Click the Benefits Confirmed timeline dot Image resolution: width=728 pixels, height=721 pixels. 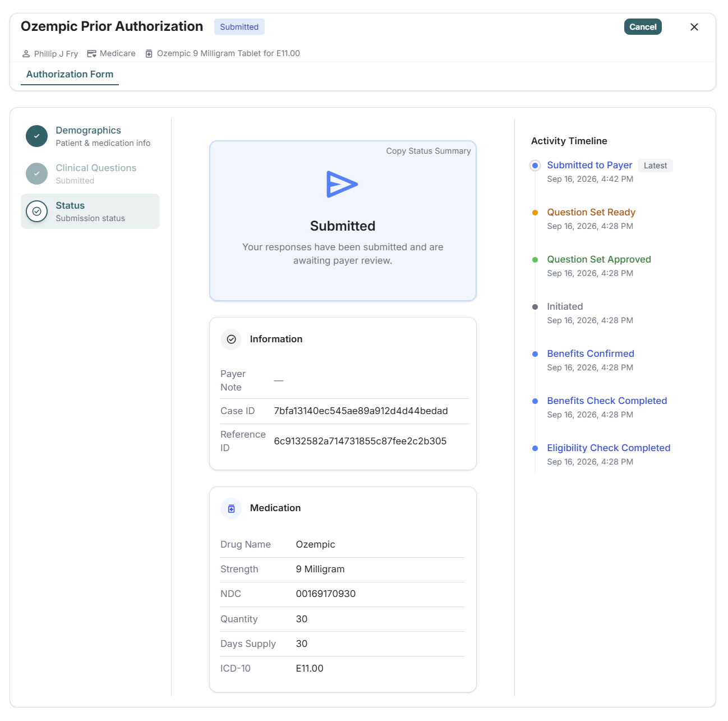point(535,354)
